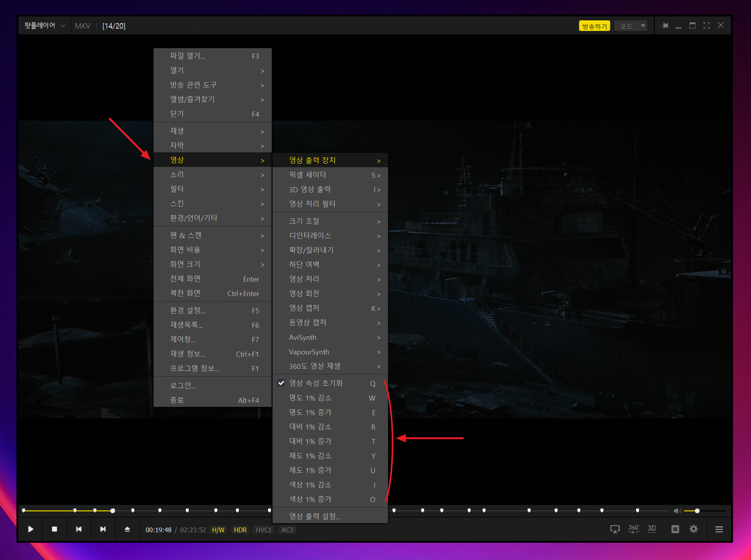Expand 픽셀 셰이더 submenu
751x560 pixels.
pos(330,175)
